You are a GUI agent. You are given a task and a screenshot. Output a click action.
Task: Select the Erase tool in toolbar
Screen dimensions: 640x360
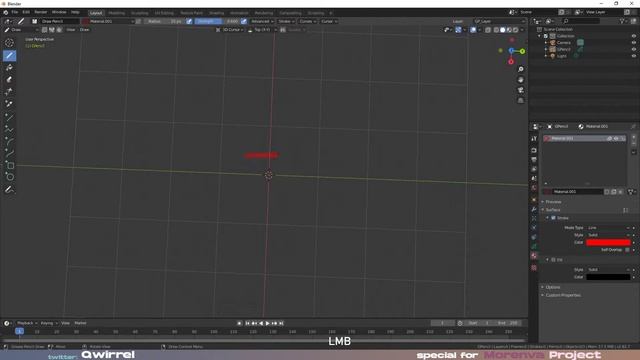pyautogui.click(x=9, y=80)
